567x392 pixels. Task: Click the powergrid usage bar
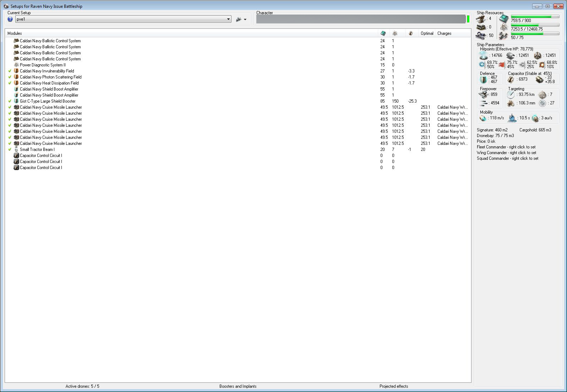(535, 25)
